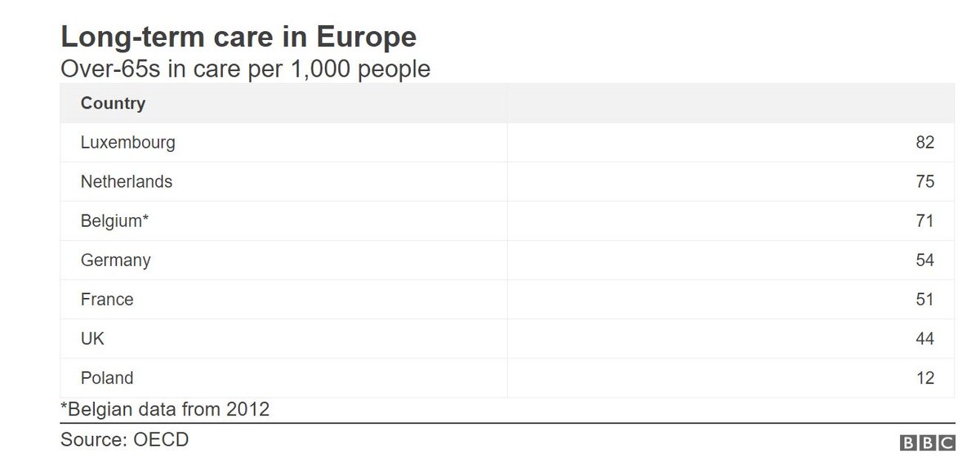Select the value 71 for Belgium
980x458 pixels.
tap(924, 221)
